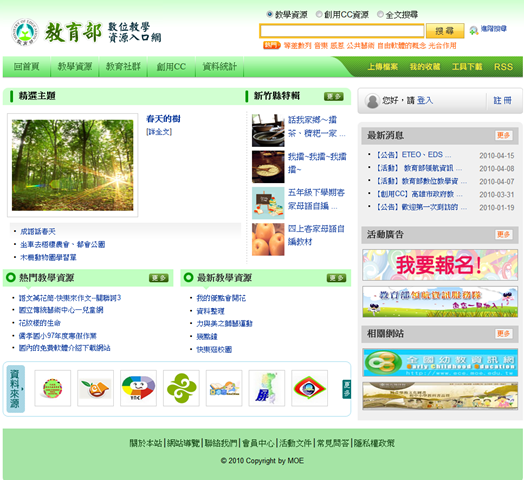Image resolution: width=524 pixels, height=480 pixels.
Task: Open the first 熱門教學資源 list link ending in 3
Action: coord(70,297)
